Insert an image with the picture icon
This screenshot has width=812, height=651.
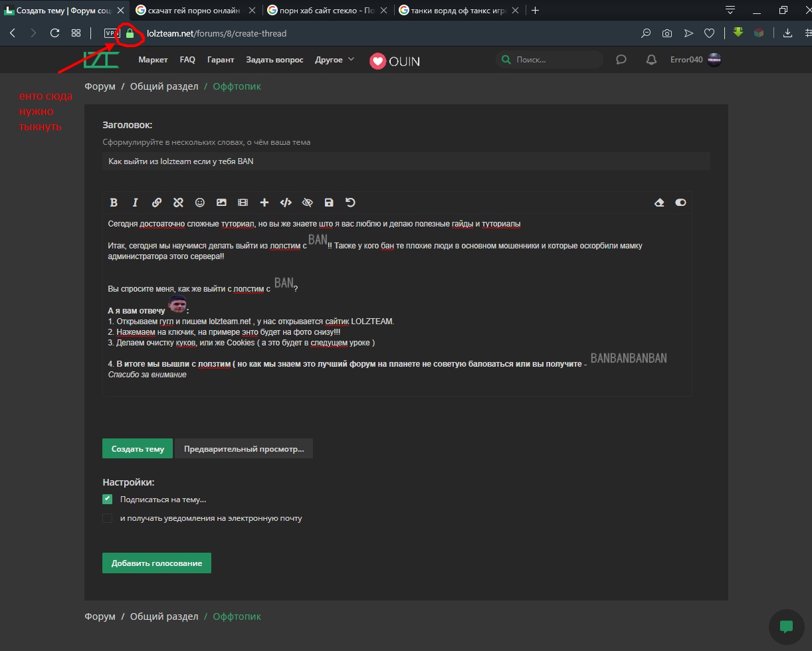(221, 203)
